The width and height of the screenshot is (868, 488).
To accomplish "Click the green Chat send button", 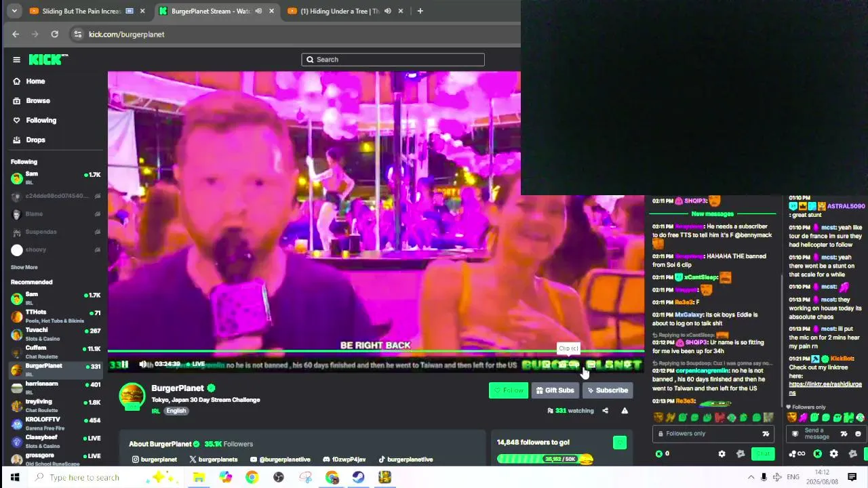I will pos(763,454).
